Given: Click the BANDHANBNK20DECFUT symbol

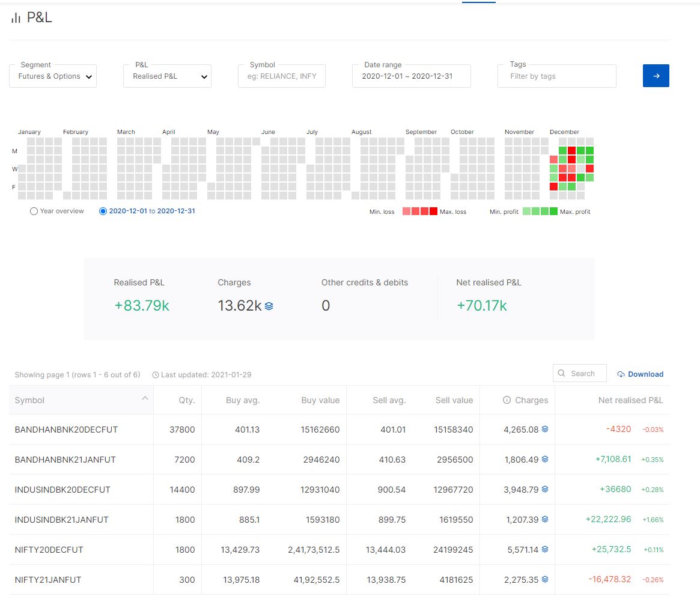Looking at the screenshot, I should pyautogui.click(x=66, y=430).
